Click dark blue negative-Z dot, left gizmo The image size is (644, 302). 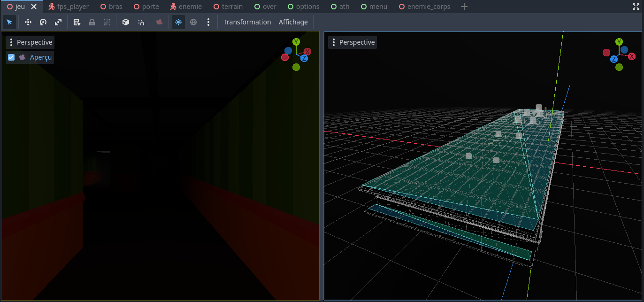pos(288,50)
